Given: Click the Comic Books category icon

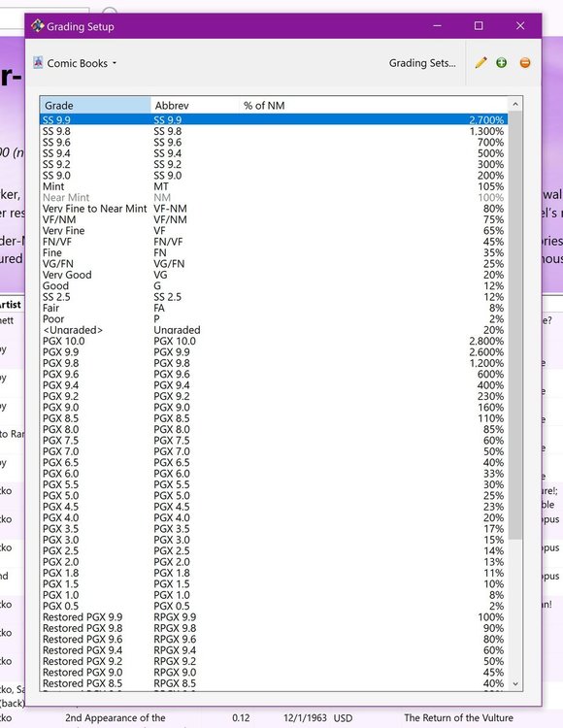Looking at the screenshot, I should tap(38, 63).
